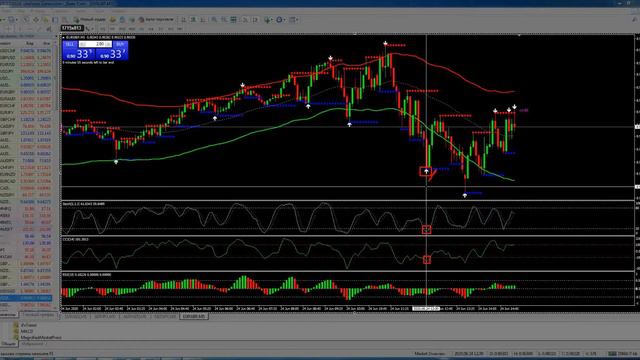Select the EURCHF row in Market Watch

pos(26,106)
